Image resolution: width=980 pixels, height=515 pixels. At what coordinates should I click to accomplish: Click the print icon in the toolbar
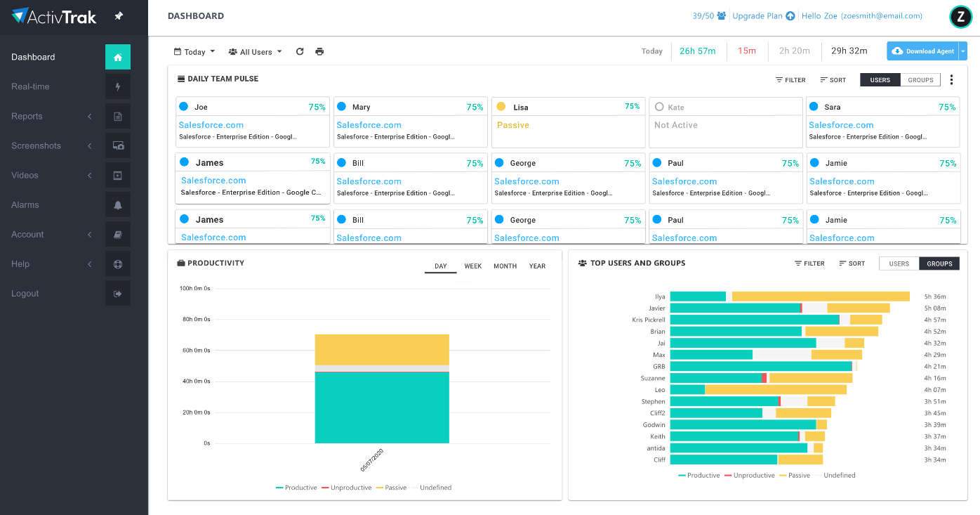tap(319, 52)
